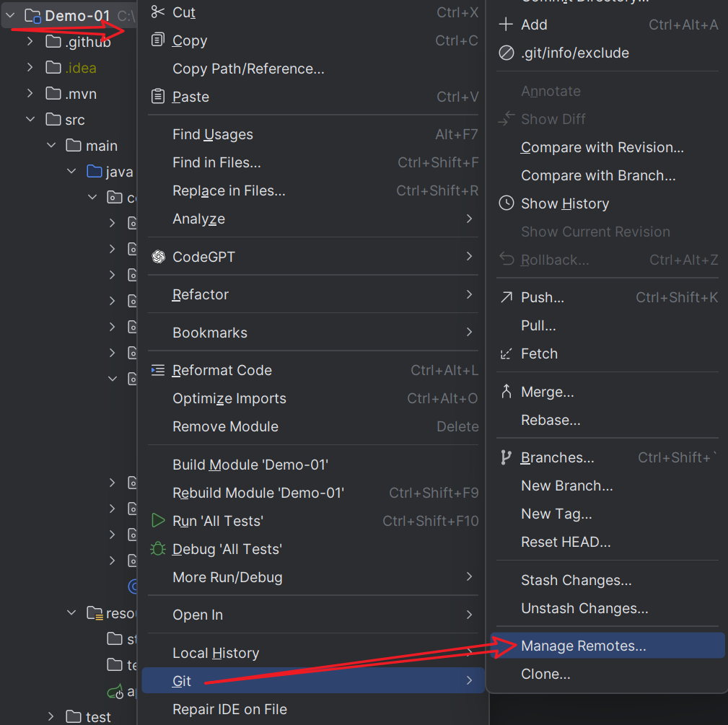
Task: Collapse the resources folder
Action: coord(71,612)
